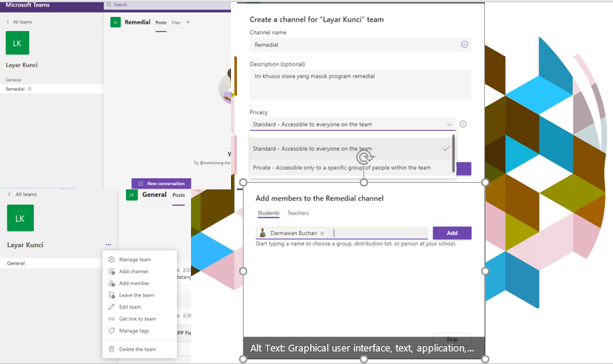Go back to All teams in upper panel
This screenshot has width=613, height=364.
click(x=19, y=22)
